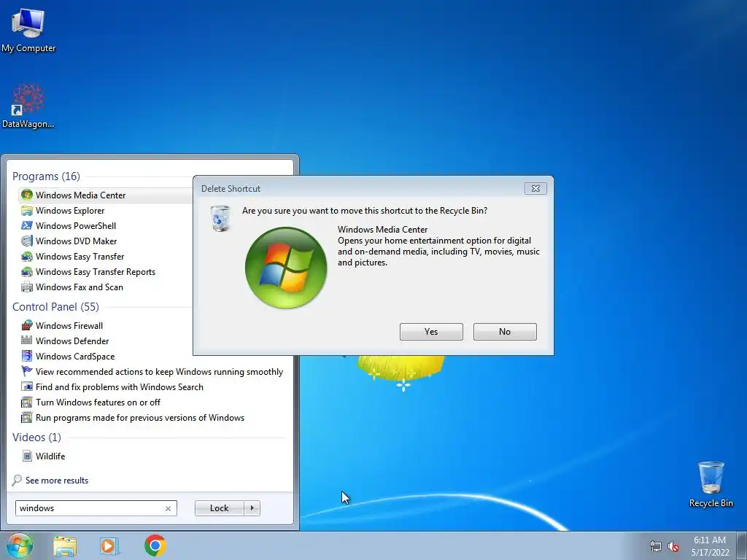Select the DataWagon desktop shortcut
This screenshot has height=560, width=747.
28,106
